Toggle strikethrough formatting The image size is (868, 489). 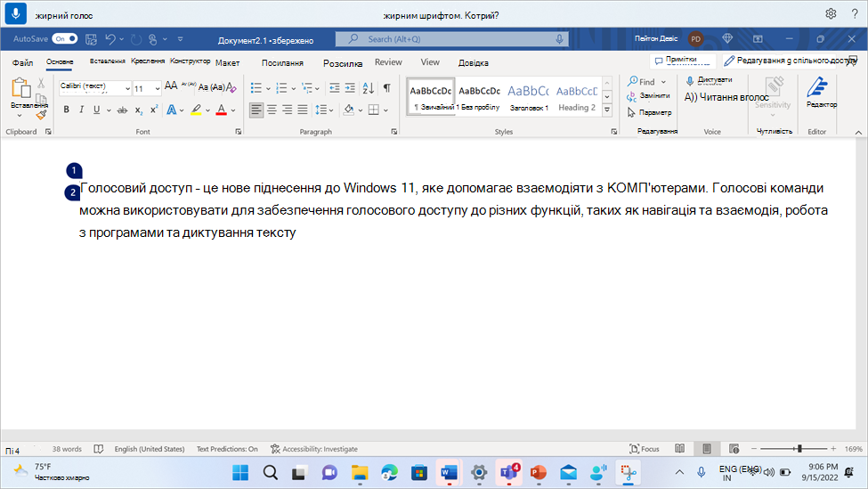[122, 110]
